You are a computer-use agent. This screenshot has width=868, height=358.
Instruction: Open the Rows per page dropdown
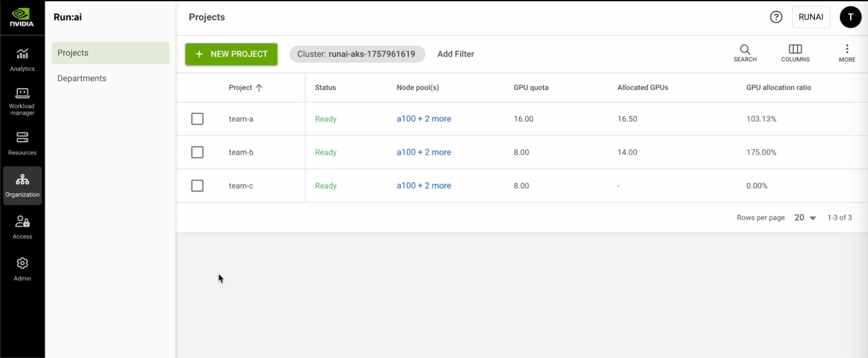(805, 218)
